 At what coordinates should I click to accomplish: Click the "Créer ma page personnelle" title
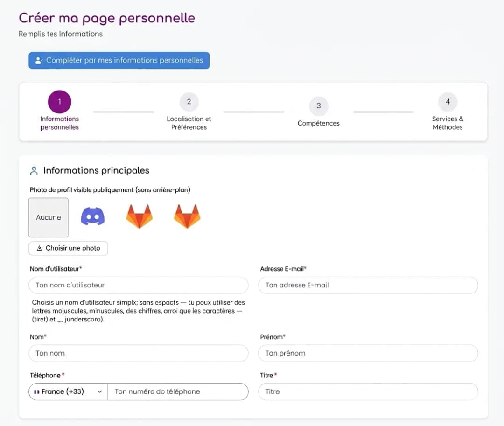107,18
